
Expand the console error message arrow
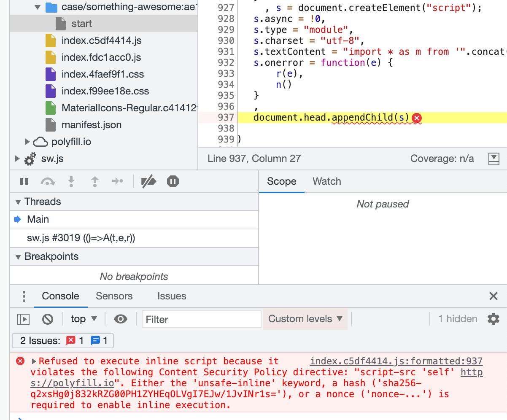tap(34, 361)
